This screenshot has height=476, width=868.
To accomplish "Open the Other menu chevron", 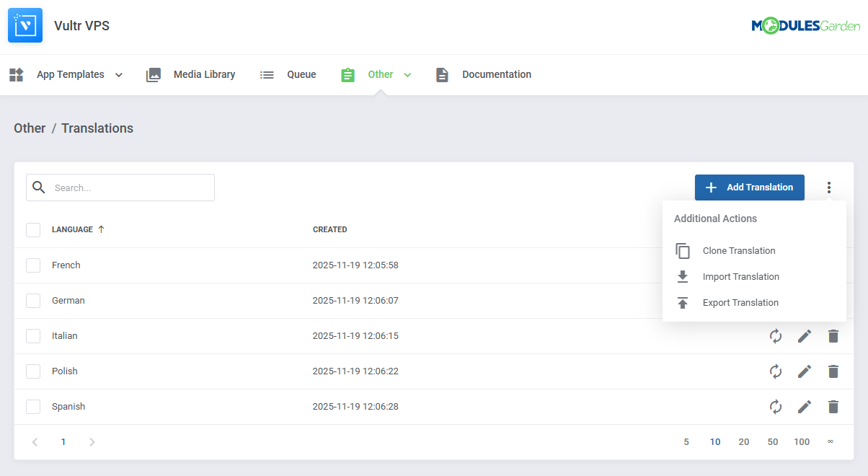I will (407, 74).
